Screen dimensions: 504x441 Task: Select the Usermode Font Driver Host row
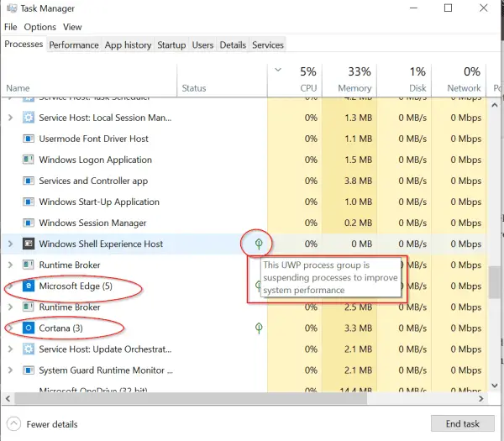pos(244,139)
